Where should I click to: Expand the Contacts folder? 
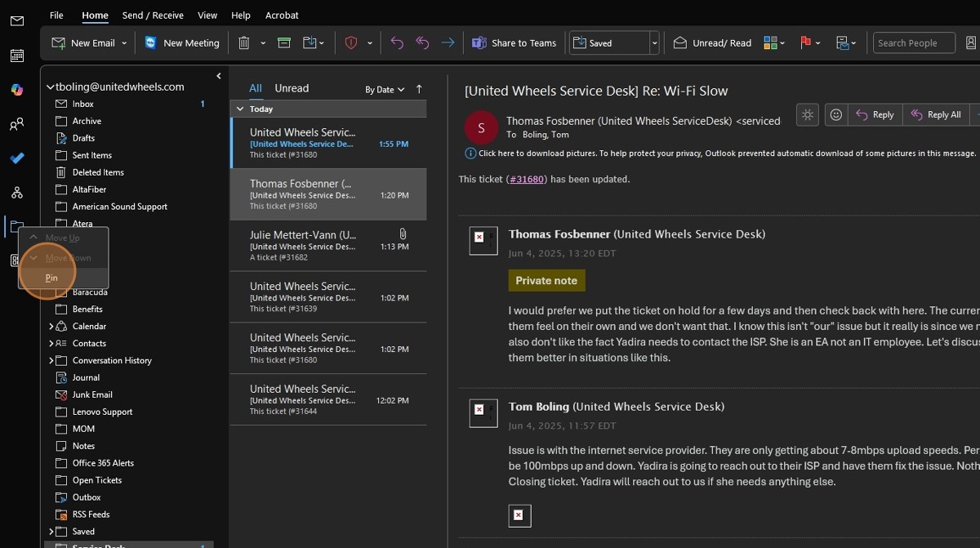51,344
